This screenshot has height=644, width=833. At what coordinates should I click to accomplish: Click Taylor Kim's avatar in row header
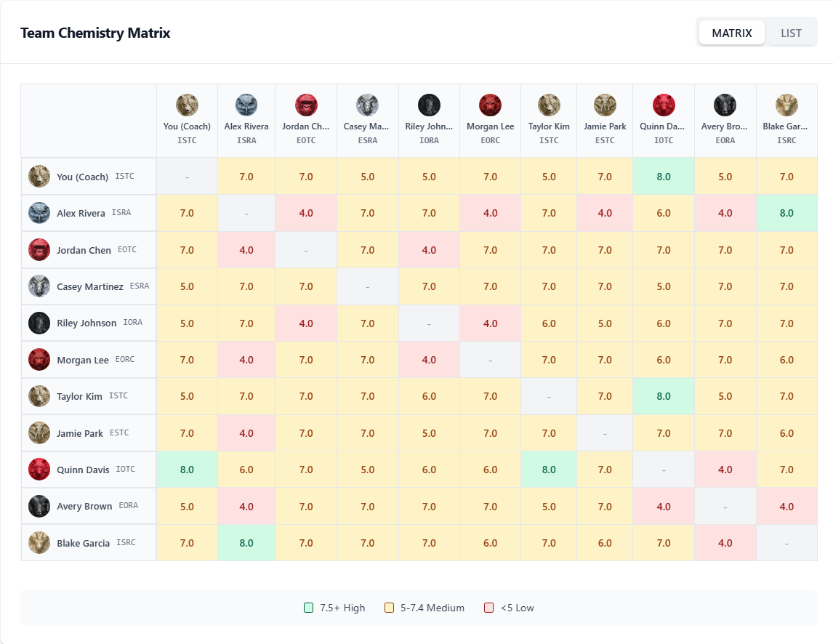[x=39, y=396]
